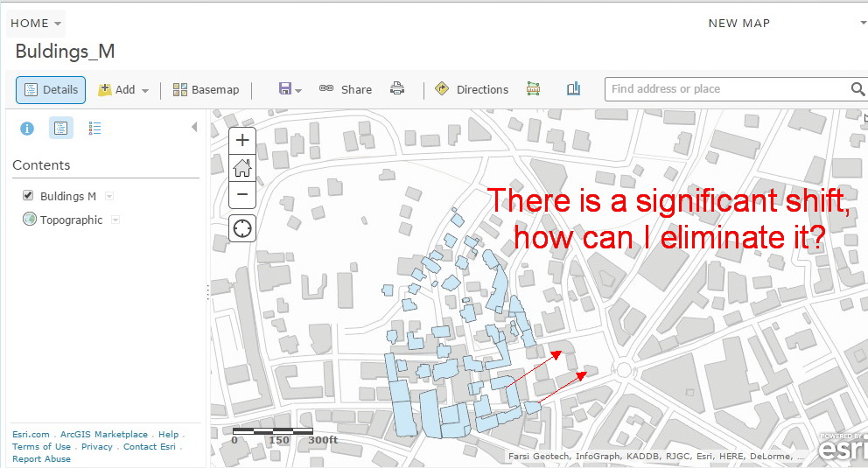Focus the Find address or place field
Screen dimensions: 868x468
(728, 89)
